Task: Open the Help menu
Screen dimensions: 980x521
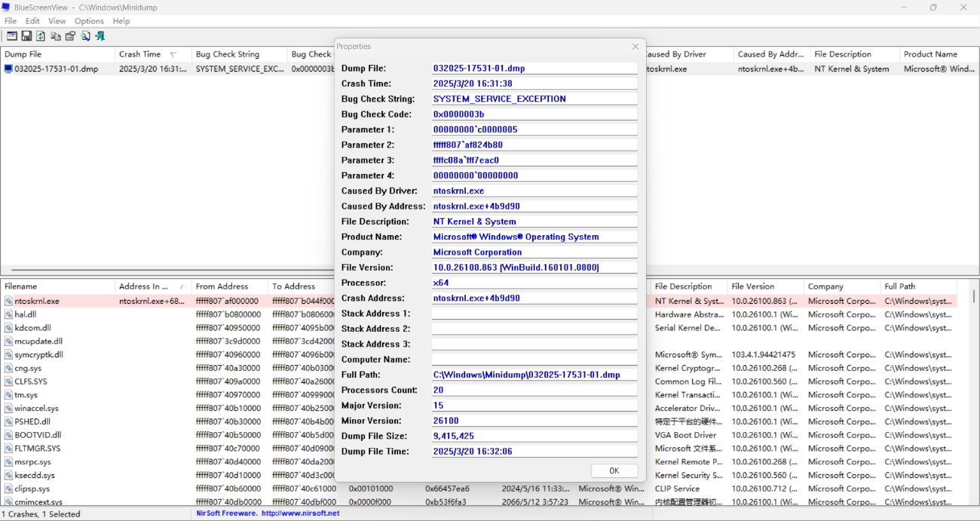Action: click(121, 21)
